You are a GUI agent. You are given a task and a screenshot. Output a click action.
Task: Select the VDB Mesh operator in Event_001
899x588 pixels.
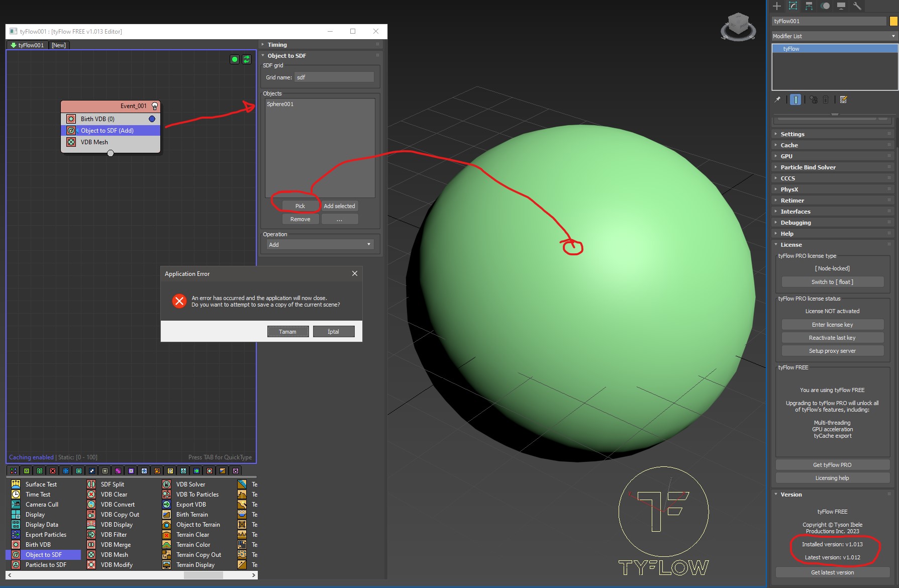(x=94, y=142)
